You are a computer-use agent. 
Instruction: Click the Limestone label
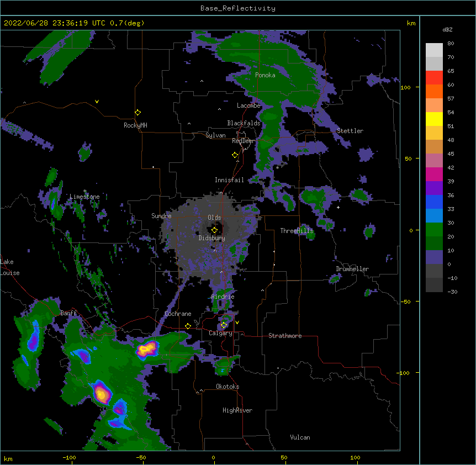pyautogui.click(x=84, y=197)
